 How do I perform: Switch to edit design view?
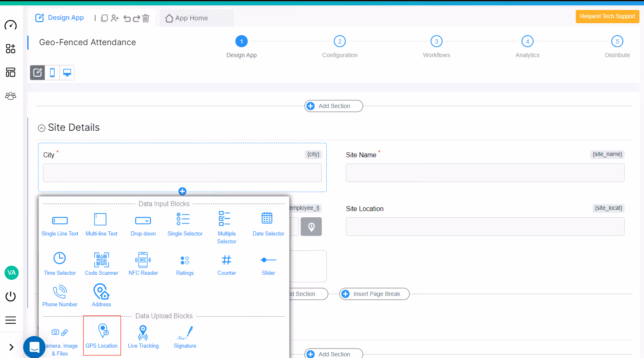coord(38,73)
